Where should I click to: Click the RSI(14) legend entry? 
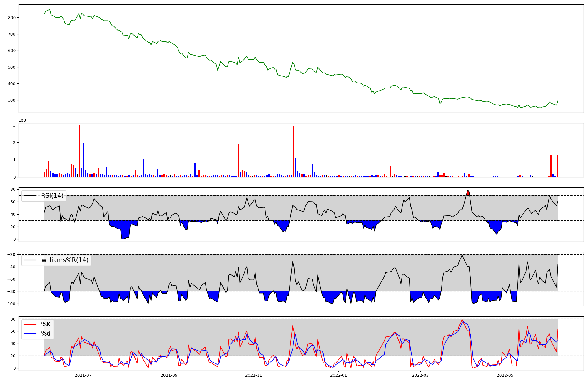tap(52, 196)
